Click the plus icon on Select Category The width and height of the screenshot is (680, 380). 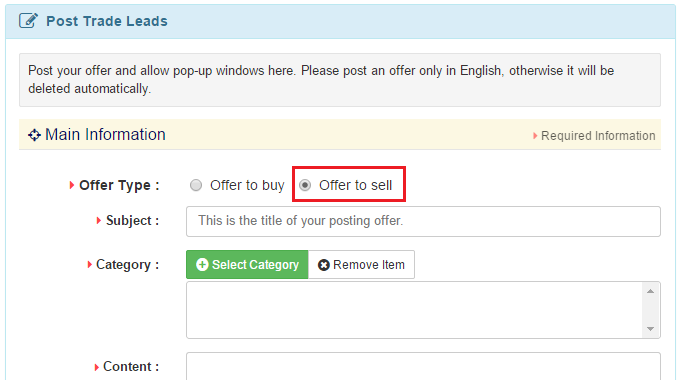202,265
